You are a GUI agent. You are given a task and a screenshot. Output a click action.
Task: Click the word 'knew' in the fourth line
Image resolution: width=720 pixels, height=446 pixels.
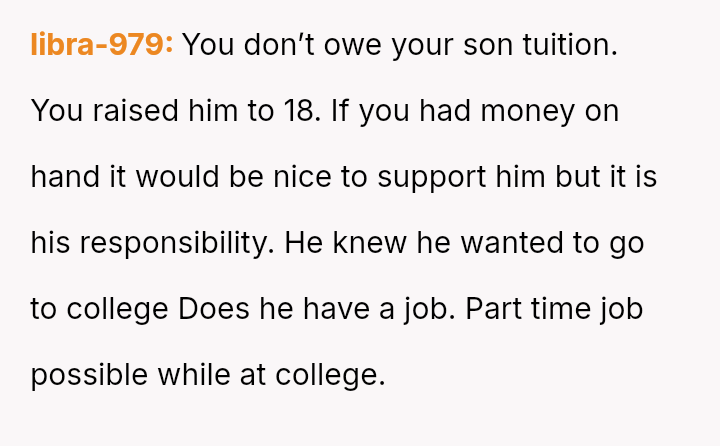click(x=370, y=243)
